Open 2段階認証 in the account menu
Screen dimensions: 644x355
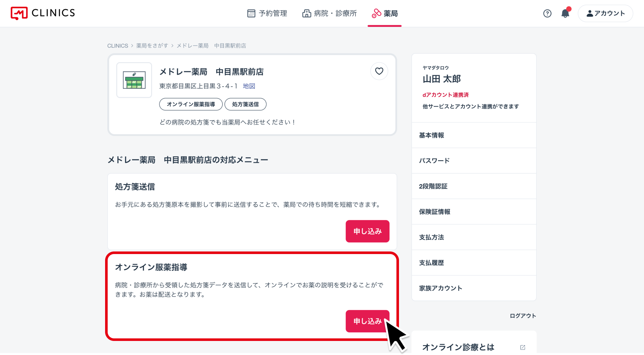474,186
